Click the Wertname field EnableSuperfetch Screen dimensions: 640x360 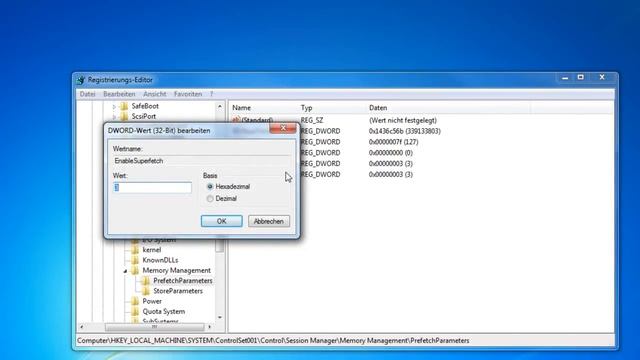point(202,161)
